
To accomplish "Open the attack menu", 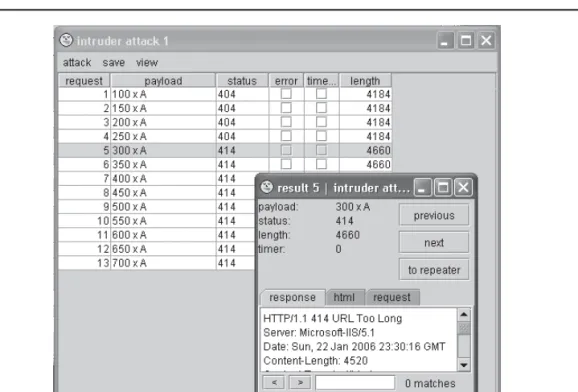I will [77, 63].
